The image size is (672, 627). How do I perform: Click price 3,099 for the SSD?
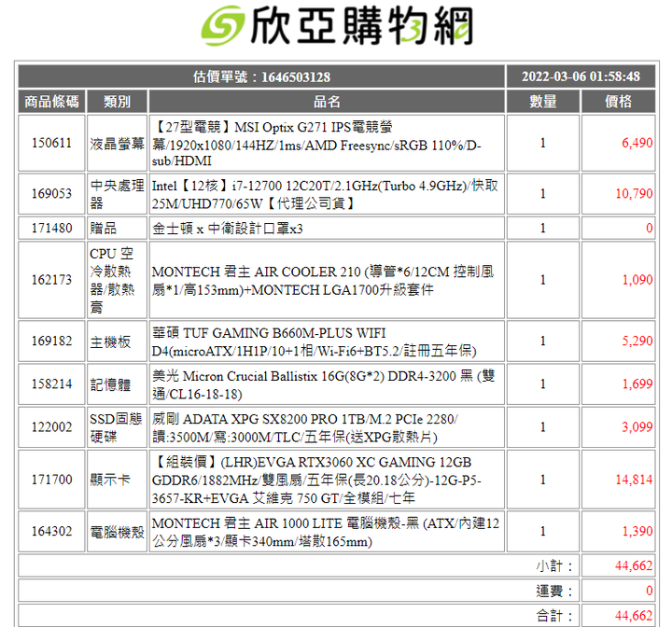pyautogui.click(x=637, y=427)
